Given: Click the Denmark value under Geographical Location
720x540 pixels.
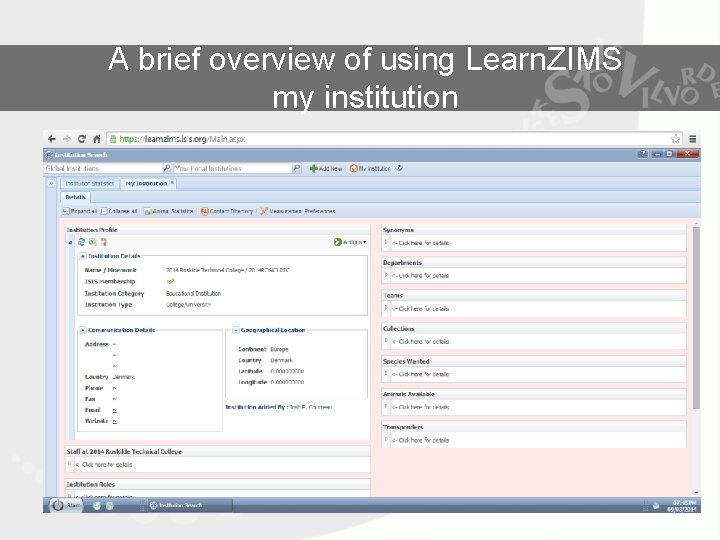Looking at the screenshot, I should (281, 360).
